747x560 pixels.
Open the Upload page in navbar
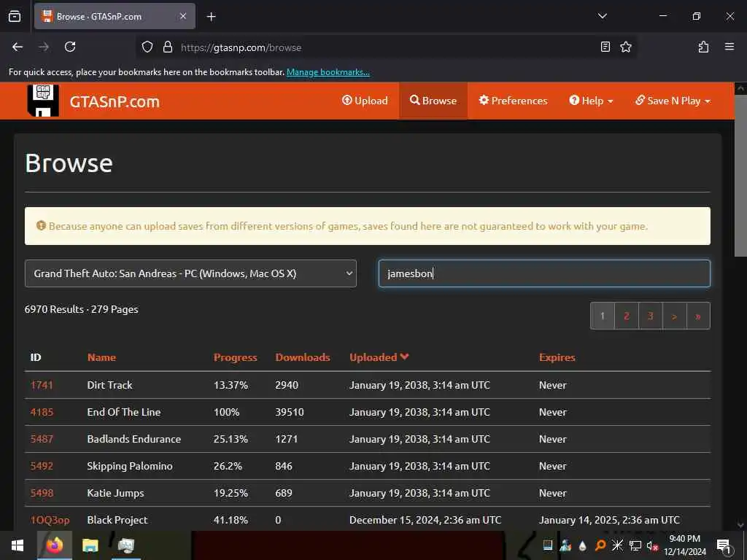pos(365,101)
